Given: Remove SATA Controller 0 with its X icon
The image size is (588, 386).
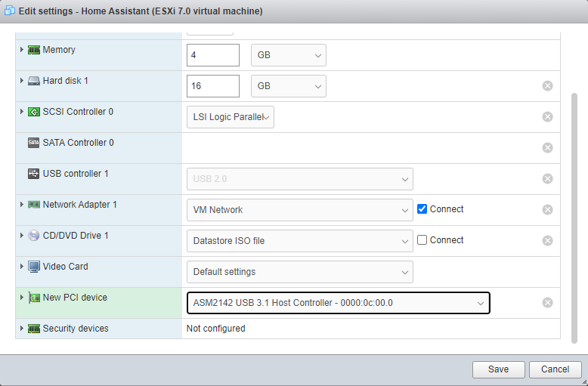Looking at the screenshot, I should tap(547, 147).
